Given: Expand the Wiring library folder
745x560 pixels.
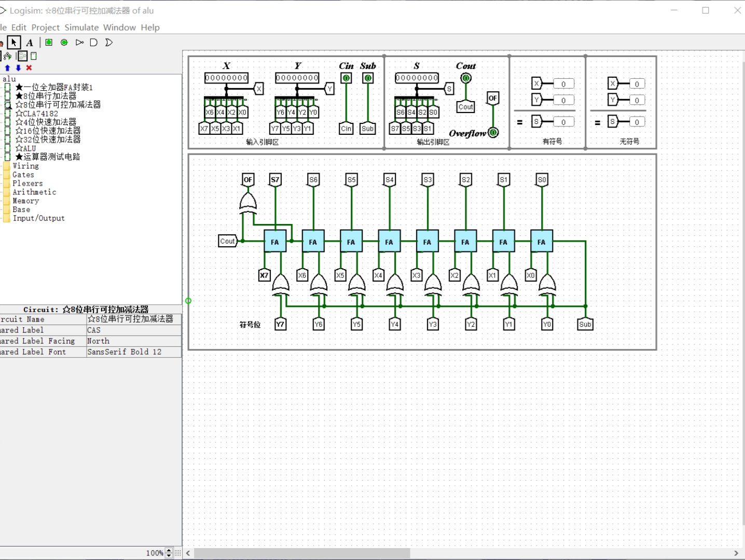Looking at the screenshot, I should pos(25,166).
